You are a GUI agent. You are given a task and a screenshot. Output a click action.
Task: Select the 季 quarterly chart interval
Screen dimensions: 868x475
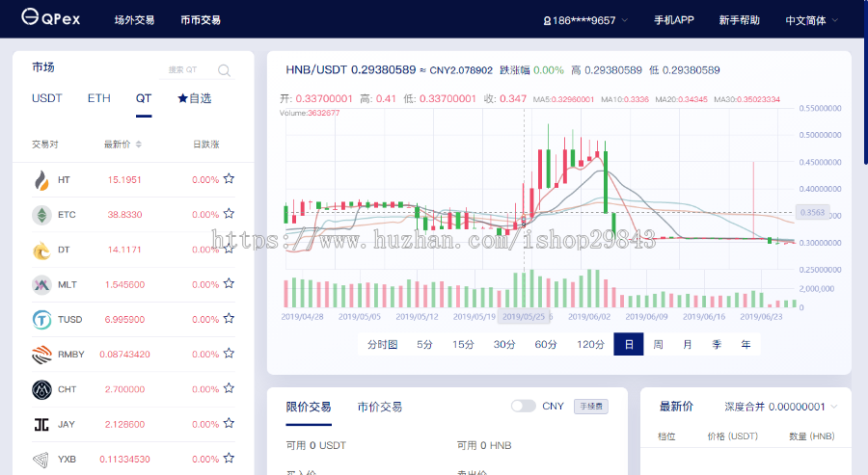[x=717, y=345]
